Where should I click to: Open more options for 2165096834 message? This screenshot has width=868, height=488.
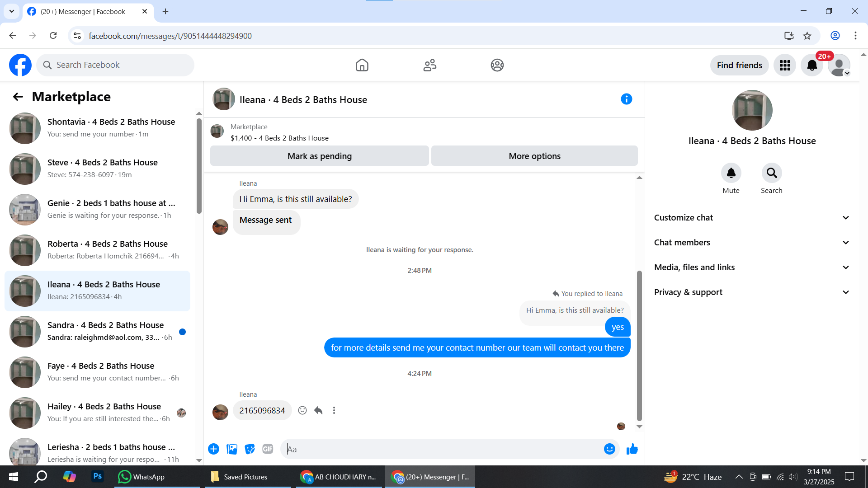334,410
